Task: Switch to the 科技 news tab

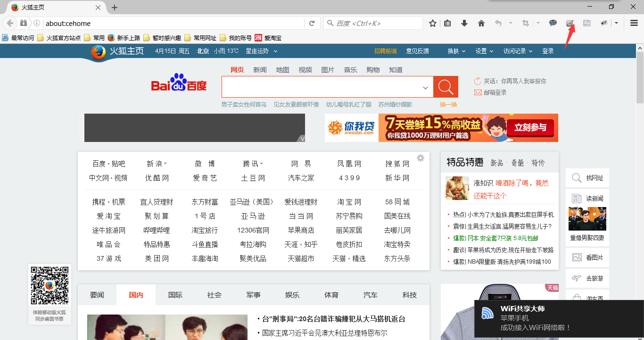Action: pyautogui.click(x=410, y=295)
